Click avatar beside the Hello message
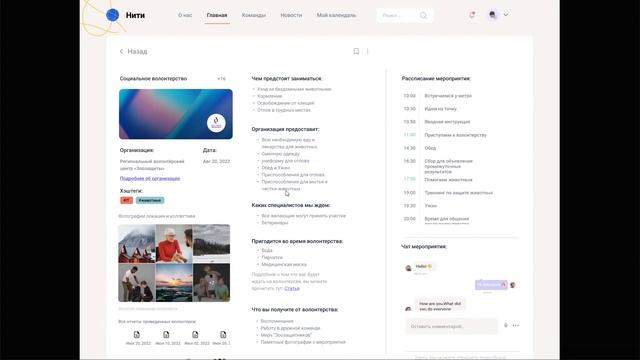 coord(408,268)
